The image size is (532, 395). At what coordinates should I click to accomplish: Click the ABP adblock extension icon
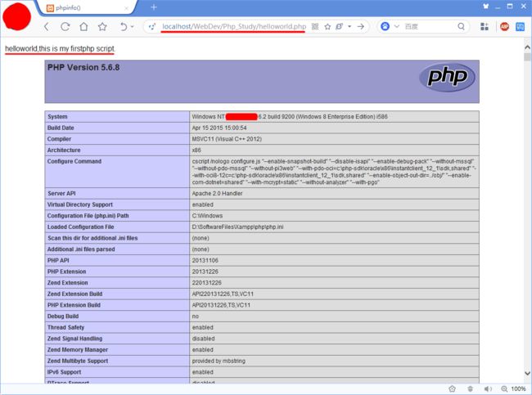(x=504, y=26)
